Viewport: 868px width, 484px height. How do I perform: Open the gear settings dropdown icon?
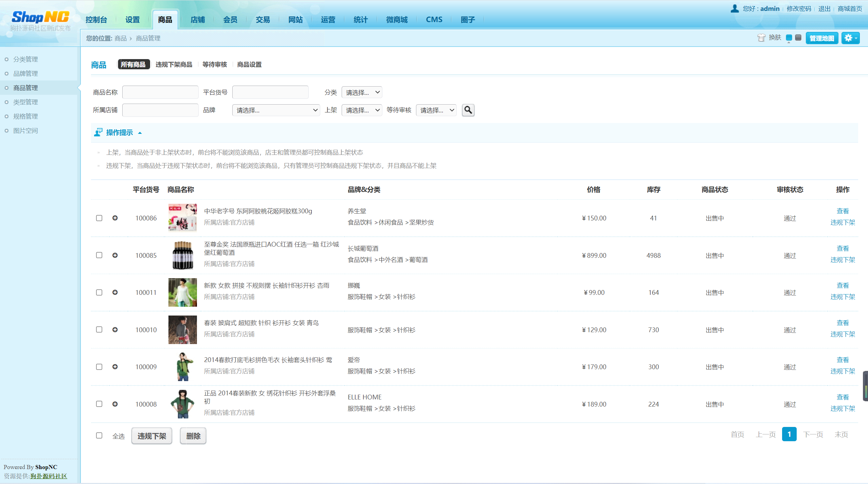click(850, 38)
